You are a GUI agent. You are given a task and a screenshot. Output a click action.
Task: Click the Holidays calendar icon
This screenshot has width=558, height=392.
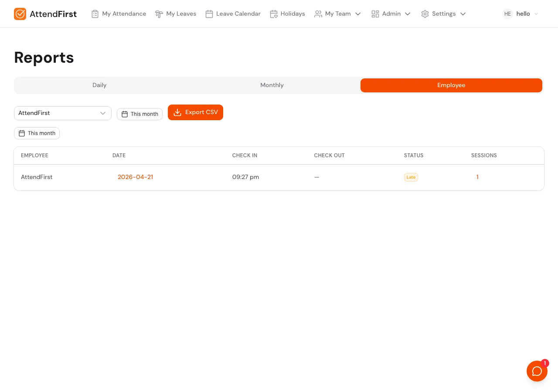(274, 14)
